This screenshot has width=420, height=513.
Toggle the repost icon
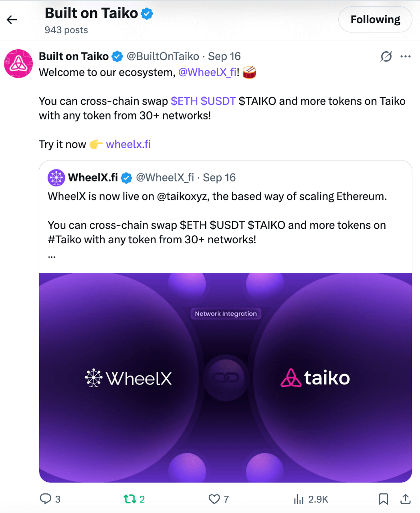[130, 499]
